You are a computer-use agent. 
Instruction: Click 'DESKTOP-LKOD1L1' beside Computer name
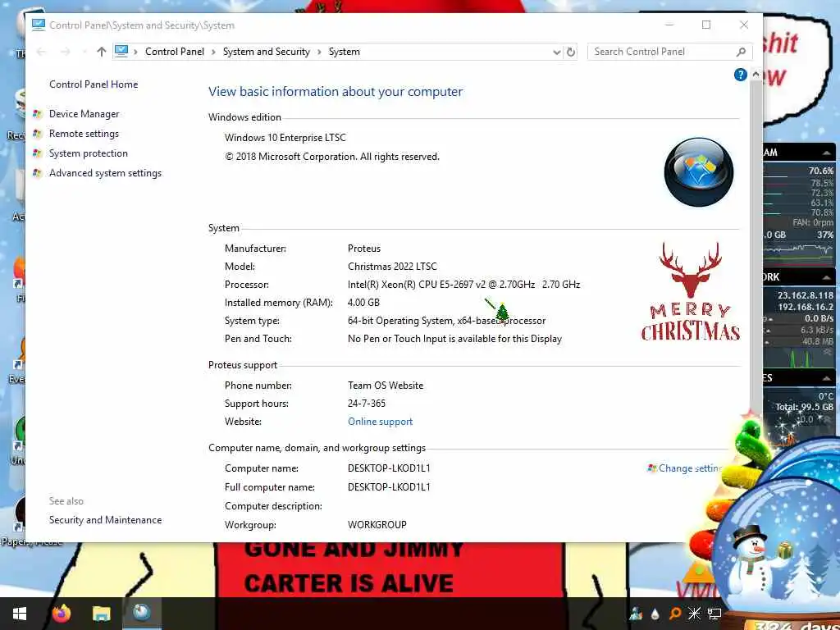tap(389, 468)
